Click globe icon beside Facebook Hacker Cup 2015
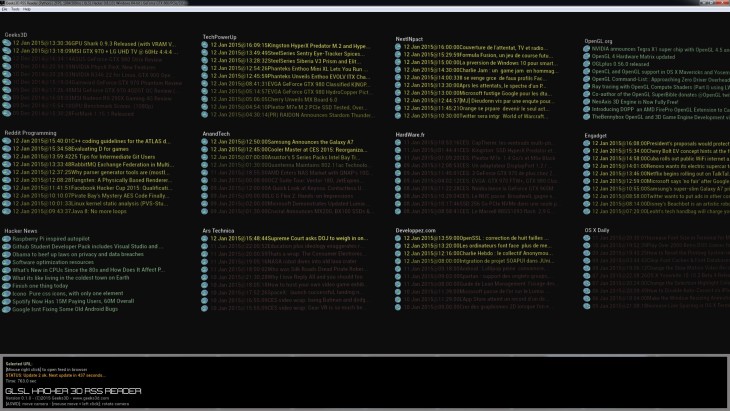730x411 pixels. click(x=7, y=188)
